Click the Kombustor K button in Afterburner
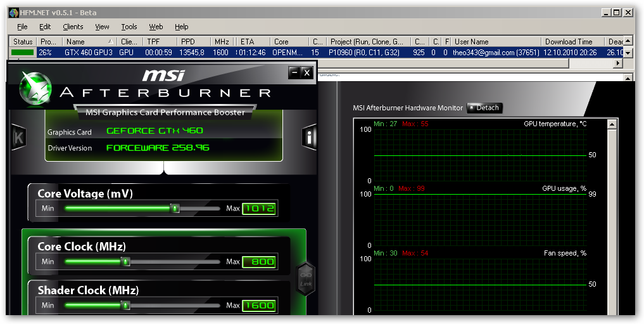 pos(19,138)
